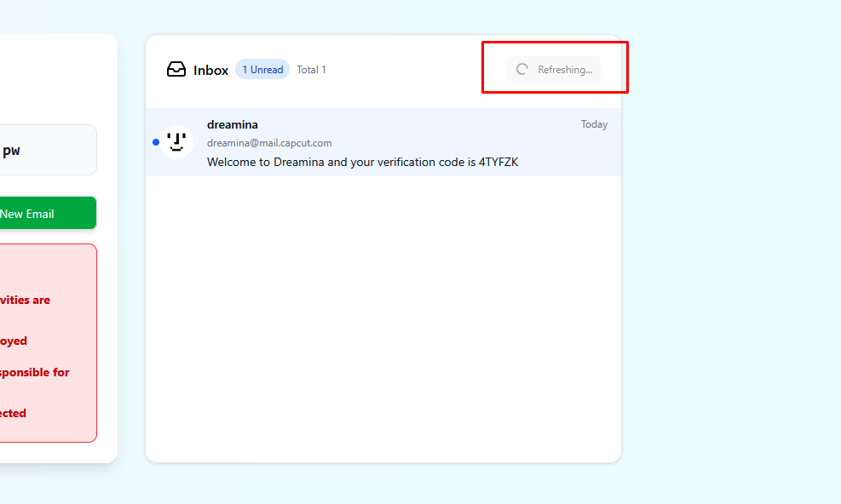Click the dreamina sender avatar icon
The width and height of the screenshot is (841, 504).
[x=176, y=141]
